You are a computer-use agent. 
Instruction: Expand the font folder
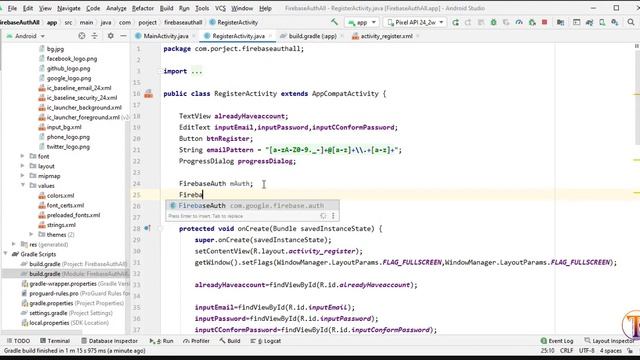coord(22,156)
